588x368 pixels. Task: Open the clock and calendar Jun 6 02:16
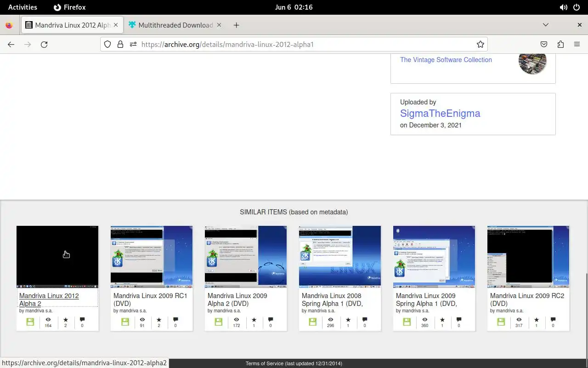[x=294, y=7]
